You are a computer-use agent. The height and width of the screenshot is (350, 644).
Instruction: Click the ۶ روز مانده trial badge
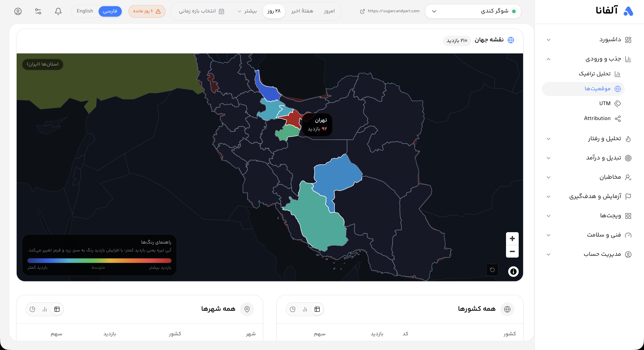tap(147, 11)
